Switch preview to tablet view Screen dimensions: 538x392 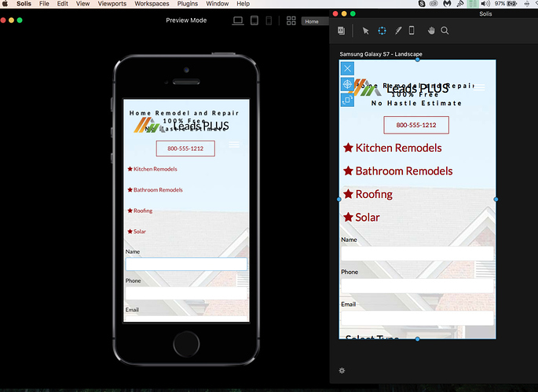coord(254,20)
